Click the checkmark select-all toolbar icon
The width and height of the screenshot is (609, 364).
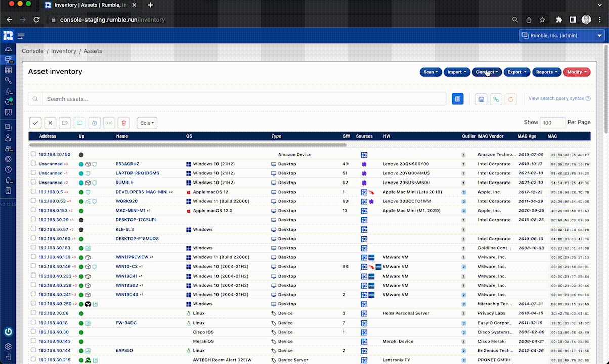35,123
